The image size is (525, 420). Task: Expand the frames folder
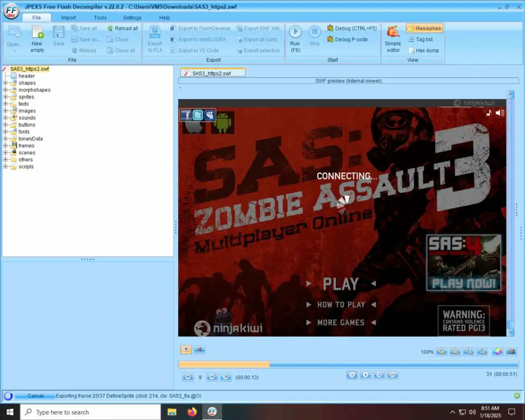pyautogui.click(x=5, y=146)
